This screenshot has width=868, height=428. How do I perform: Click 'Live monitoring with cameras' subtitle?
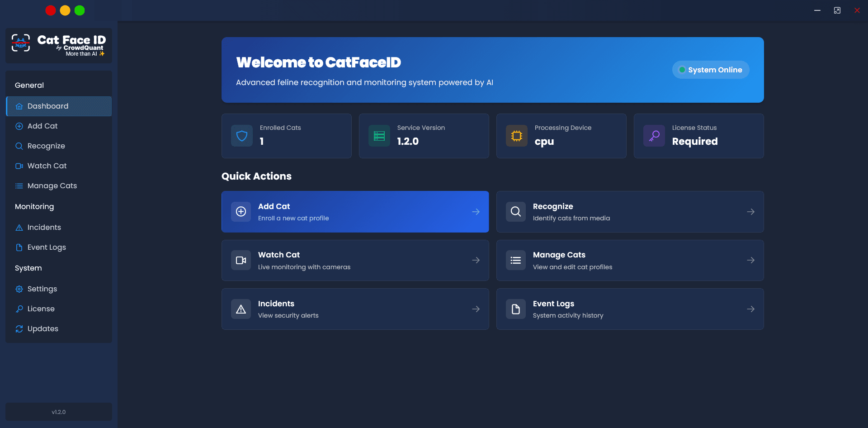(304, 267)
